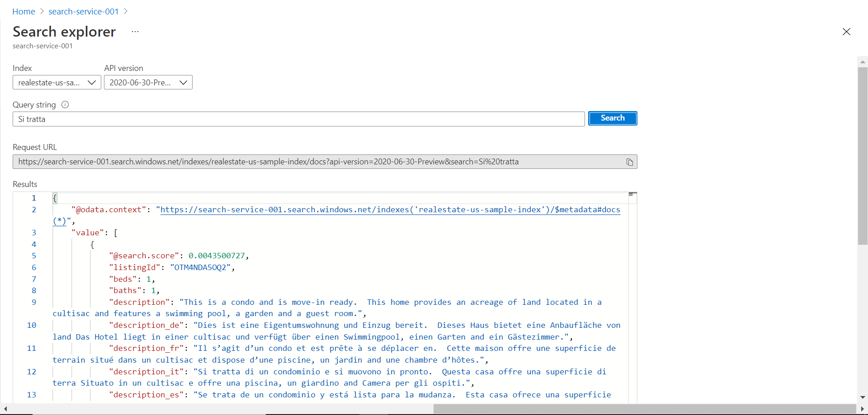Select the "description_fr" key in results
Image resolution: width=868 pixels, height=415 pixels.
click(146, 348)
